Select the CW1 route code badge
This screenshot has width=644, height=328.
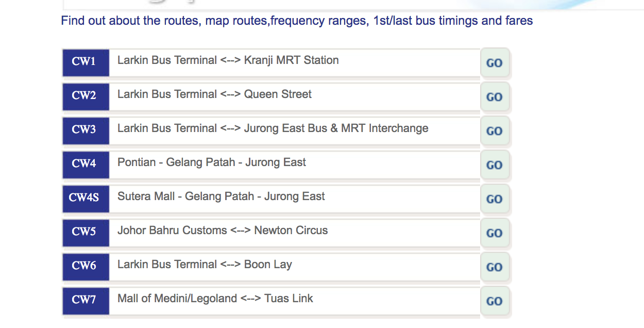pos(85,62)
